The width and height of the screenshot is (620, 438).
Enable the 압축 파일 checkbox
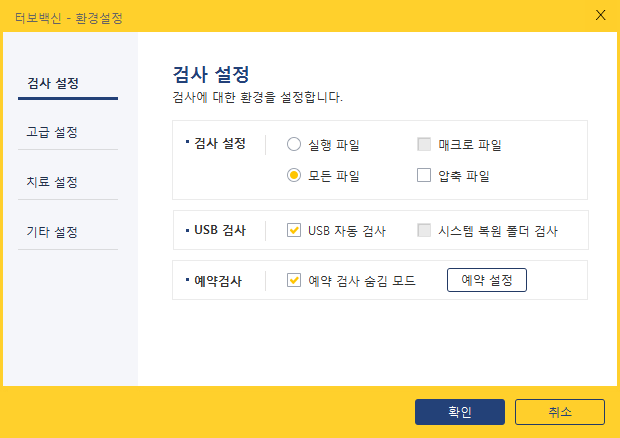click(x=424, y=176)
